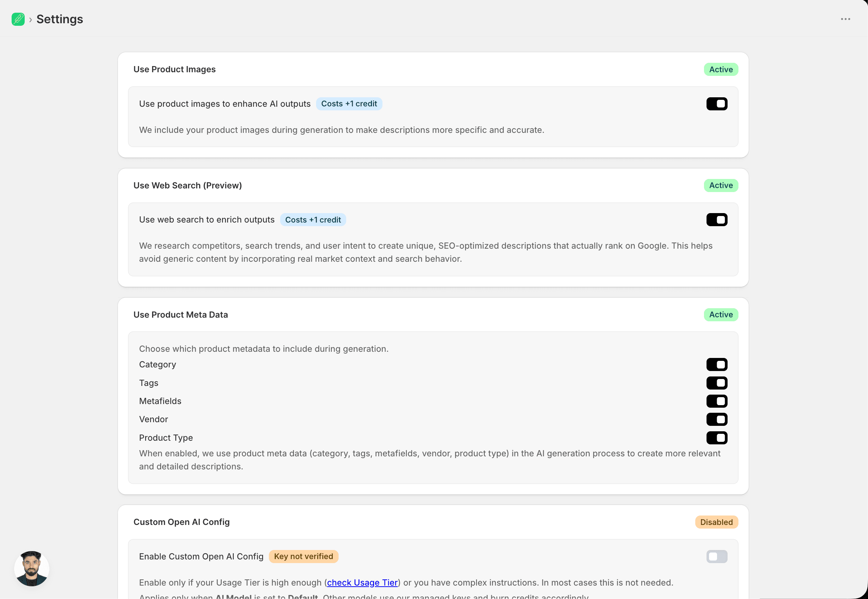Click the Metafields label
Image resolution: width=868 pixels, height=599 pixels.
point(160,401)
